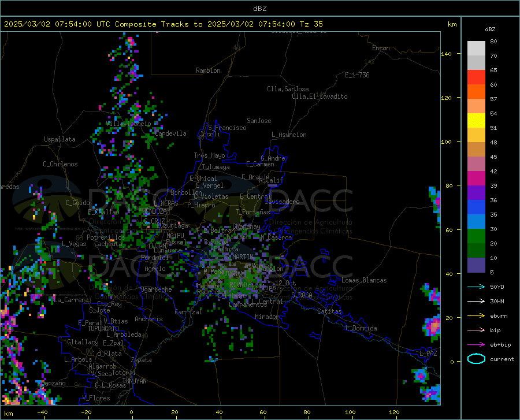Click the Divisadero map label
The height and width of the screenshot is (420, 520).
tap(282, 202)
